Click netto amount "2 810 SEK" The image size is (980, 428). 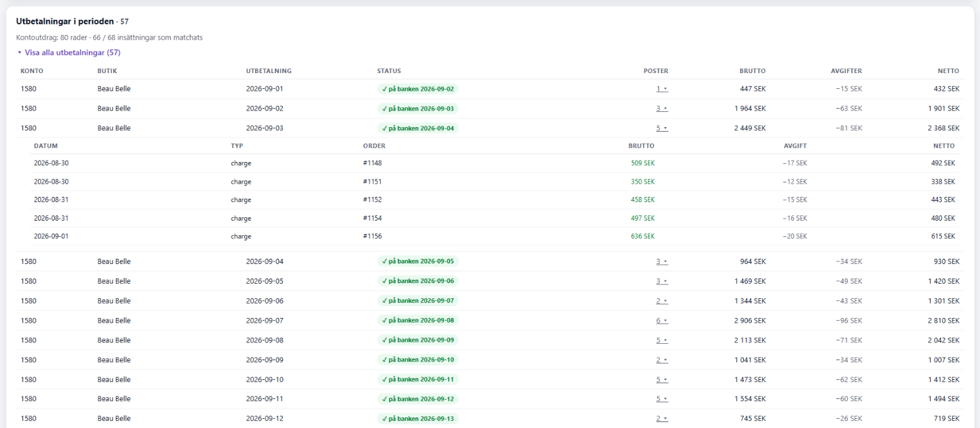click(x=944, y=321)
